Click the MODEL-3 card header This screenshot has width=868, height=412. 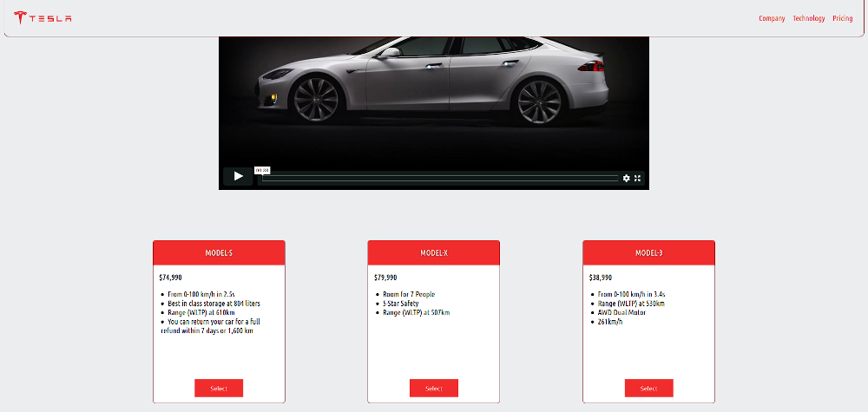(x=648, y=252)
